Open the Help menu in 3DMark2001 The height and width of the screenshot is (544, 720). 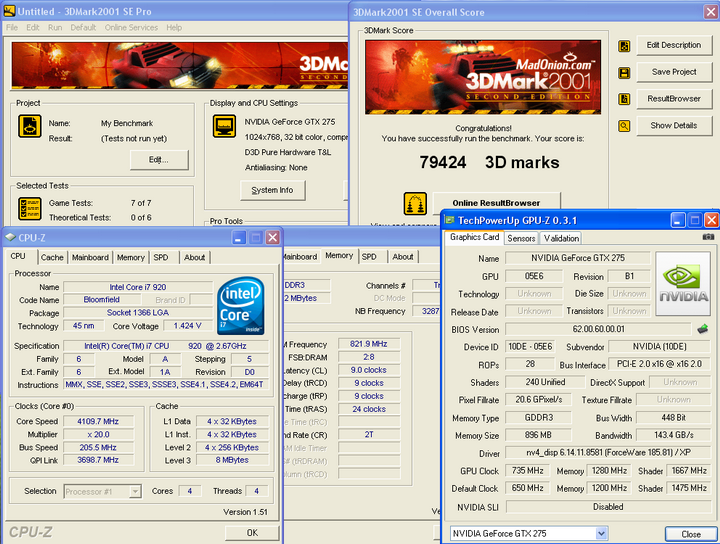(x=174, y=28)
